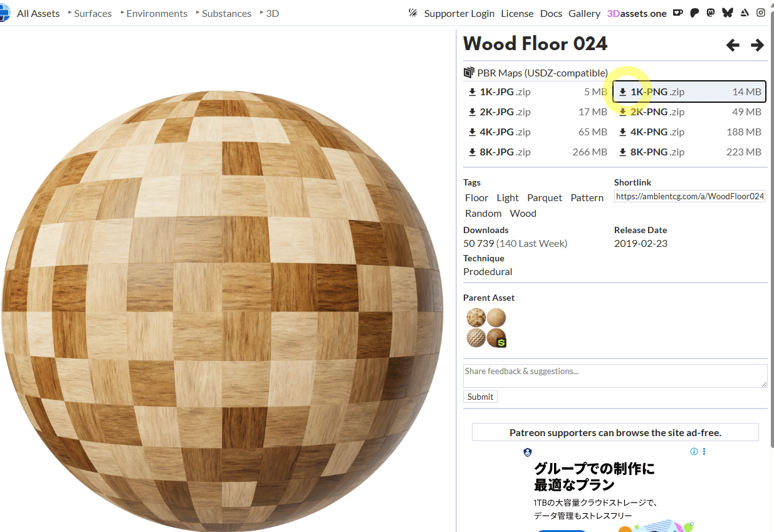
Task: Open the Ko-fi cup icon link
Action: coord(677,13)
